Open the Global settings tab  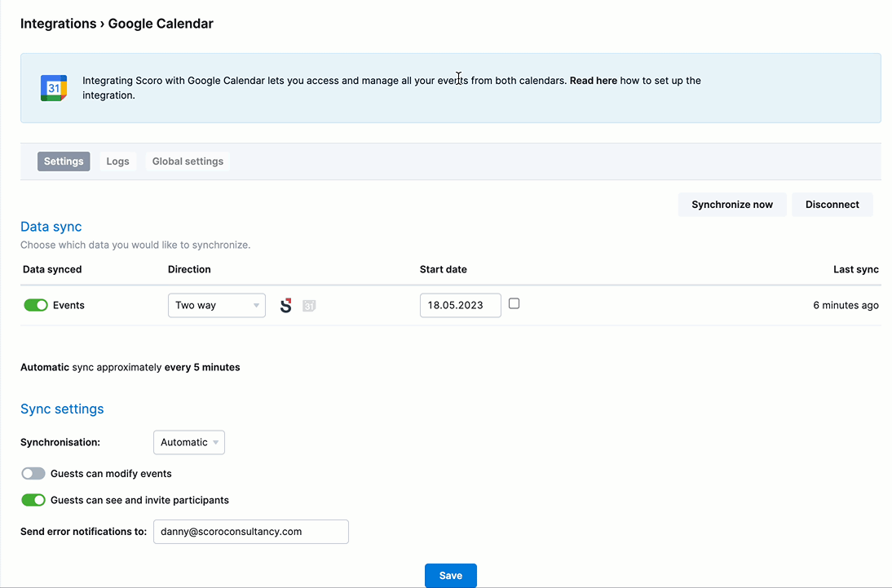(188, 161)
